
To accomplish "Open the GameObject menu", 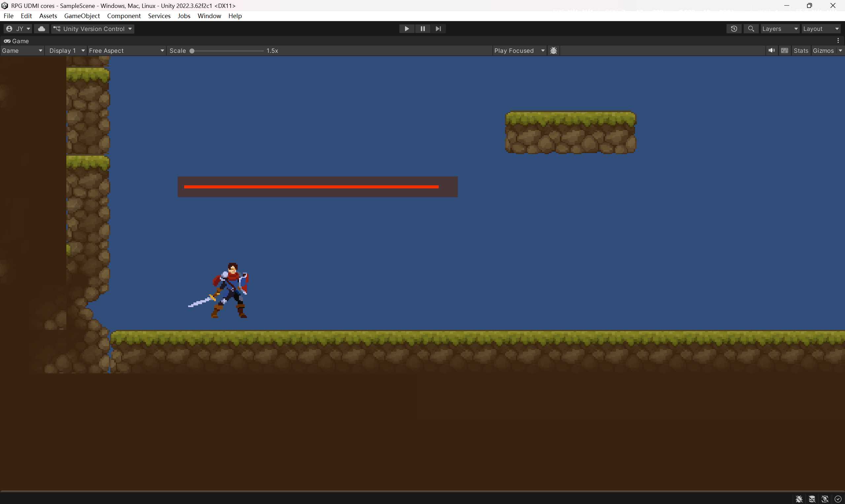I will (x=82, y=16).
